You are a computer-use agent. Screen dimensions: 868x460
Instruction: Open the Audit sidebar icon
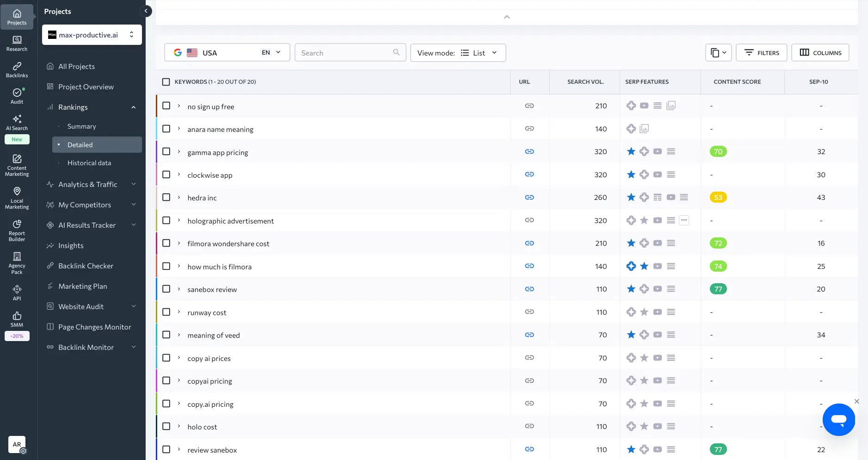[x=17, y=96]
